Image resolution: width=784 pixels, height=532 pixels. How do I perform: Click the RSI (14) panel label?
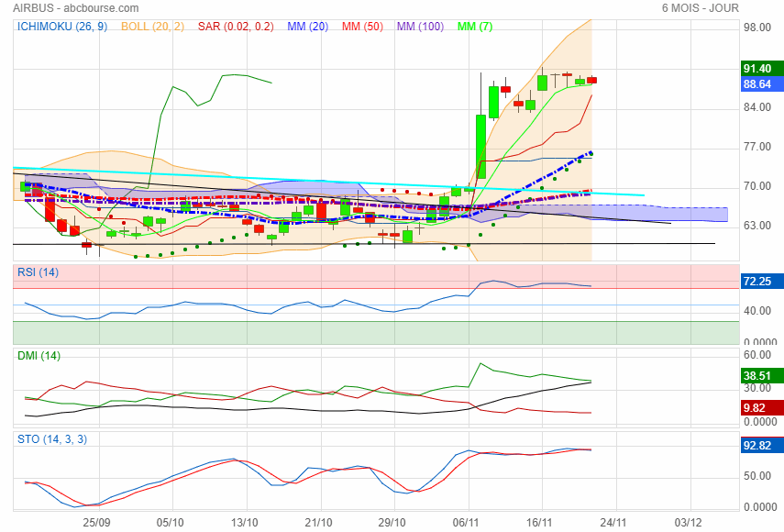pyautogui.click(x=38, y=272)
